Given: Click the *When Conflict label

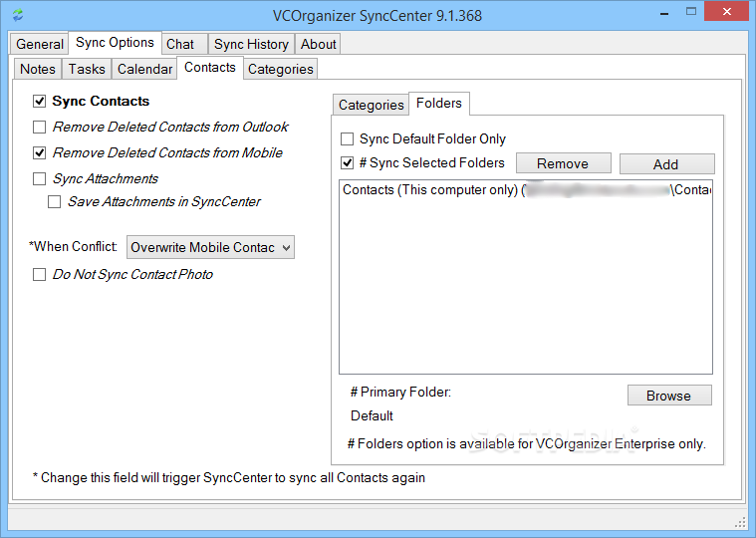Looking at the screenshot, I should (x=73, y=246).
